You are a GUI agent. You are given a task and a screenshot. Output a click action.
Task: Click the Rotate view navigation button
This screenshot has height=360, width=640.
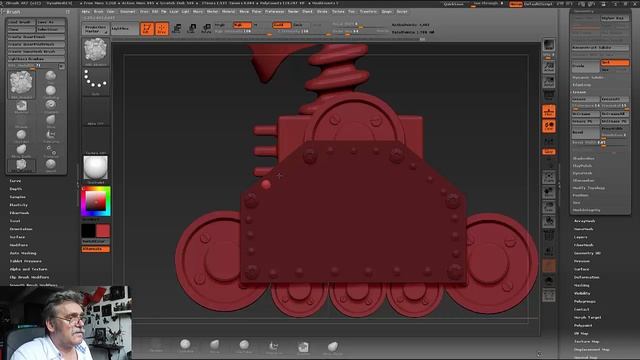click(549, 221)
